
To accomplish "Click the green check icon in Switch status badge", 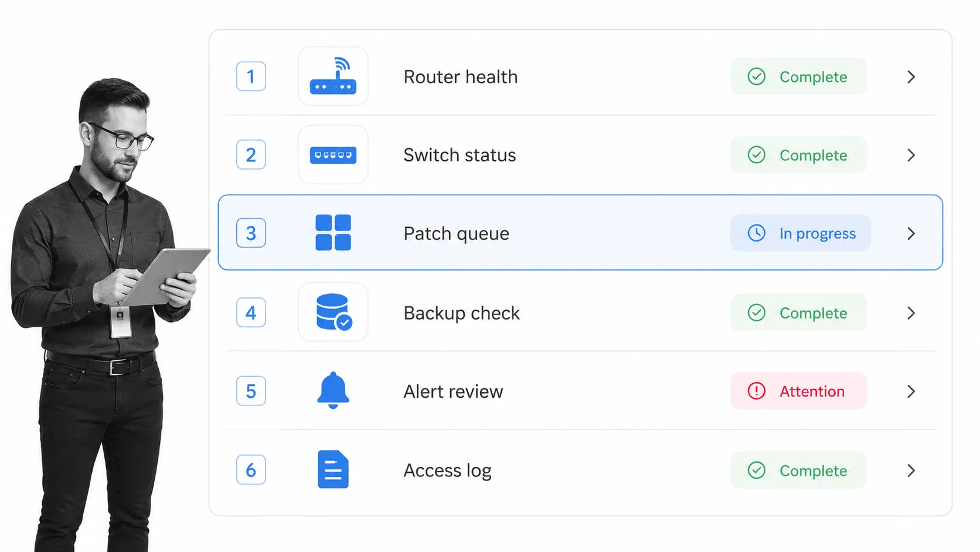I will pos(757,155).
